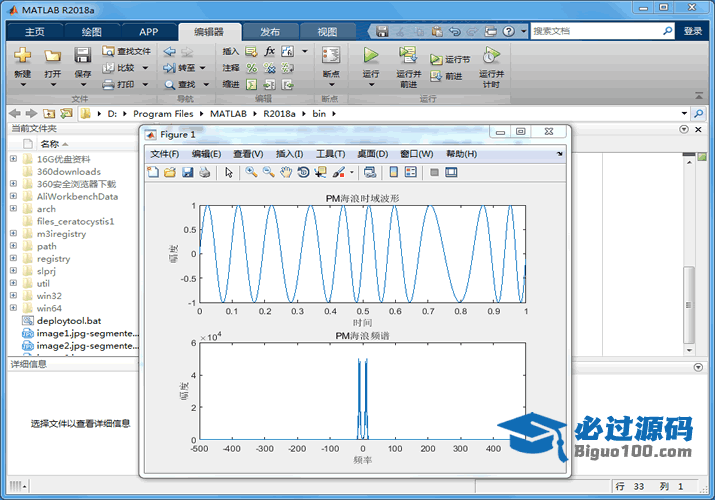Open a file with the 打开 icon
The image size is (715, 500).
pos(52,56)
